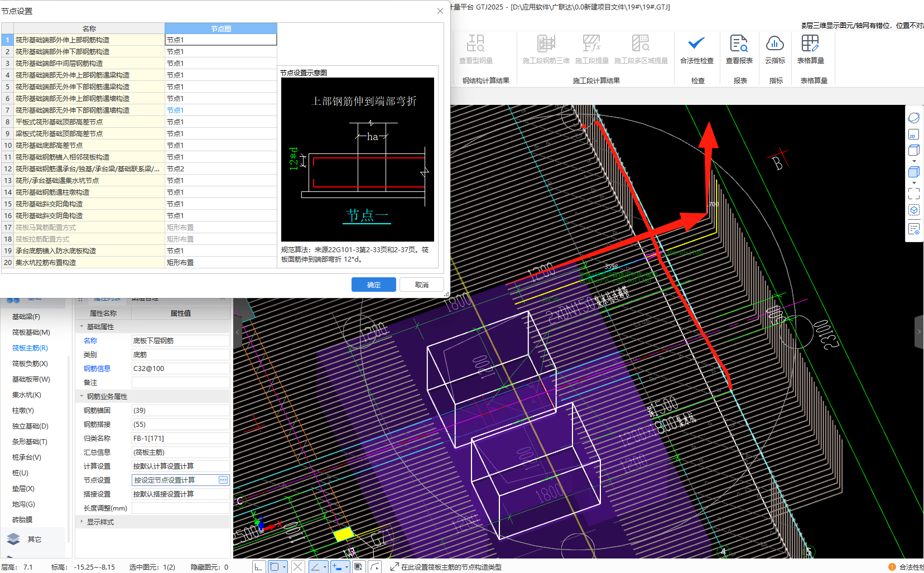Switch to the 2D view icon
The height and width of the screenshot is (573, 924).
(914, 134)
